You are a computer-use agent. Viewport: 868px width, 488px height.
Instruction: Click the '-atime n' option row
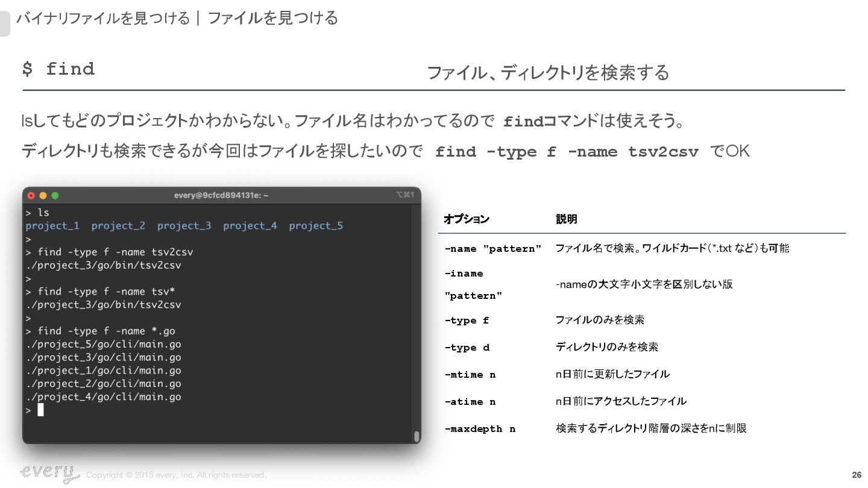pyautogui.click(x=470, y=402)
